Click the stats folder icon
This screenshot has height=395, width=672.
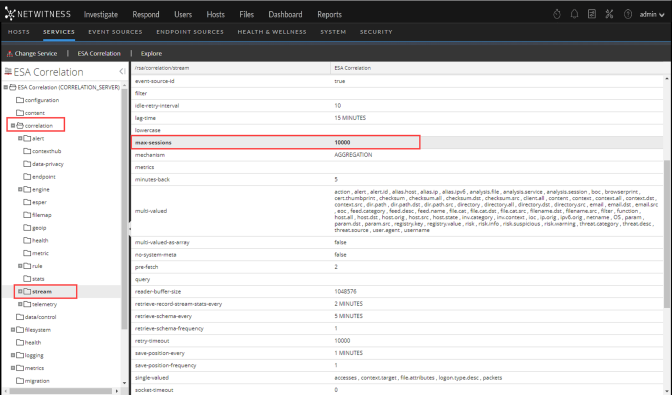(27, 278)
